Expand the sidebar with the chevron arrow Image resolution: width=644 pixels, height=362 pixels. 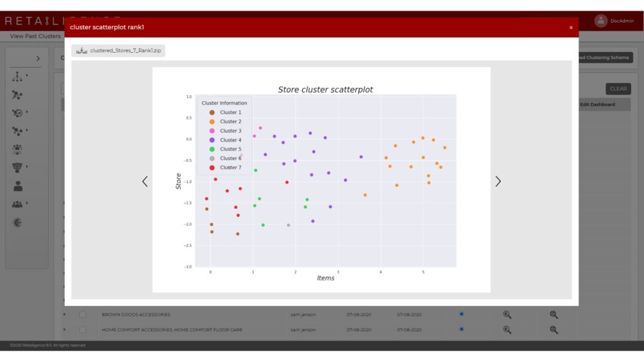(38, 58)
